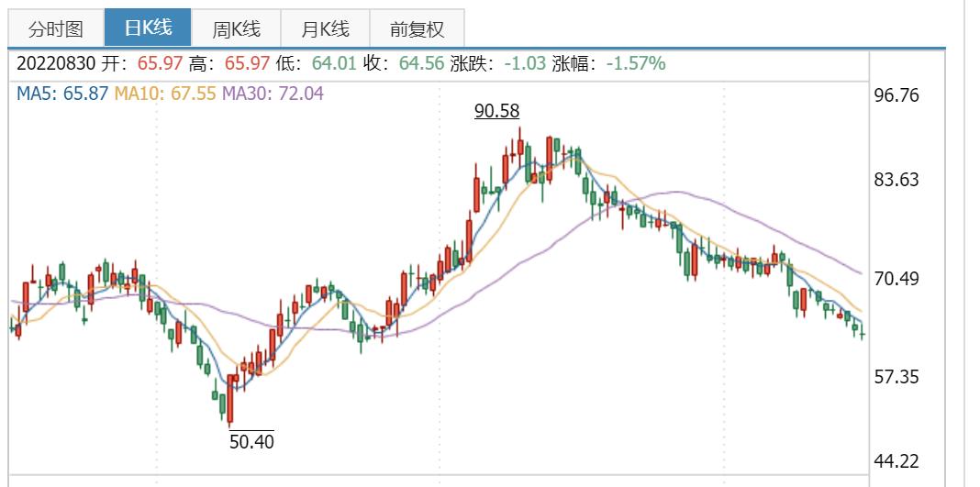Click the closing price value 64.56
This screenshot has height=487, width=980.
tap(421, 63)
